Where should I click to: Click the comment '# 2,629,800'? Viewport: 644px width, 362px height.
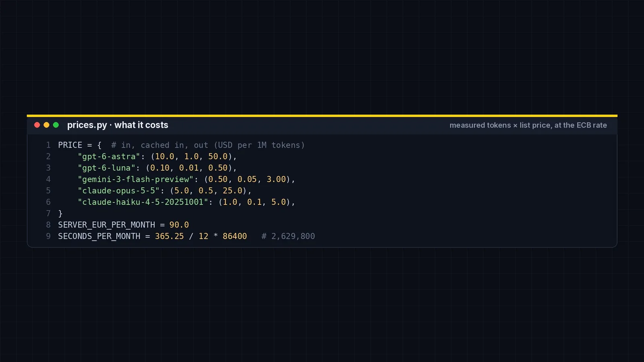[x=288, y=236]
